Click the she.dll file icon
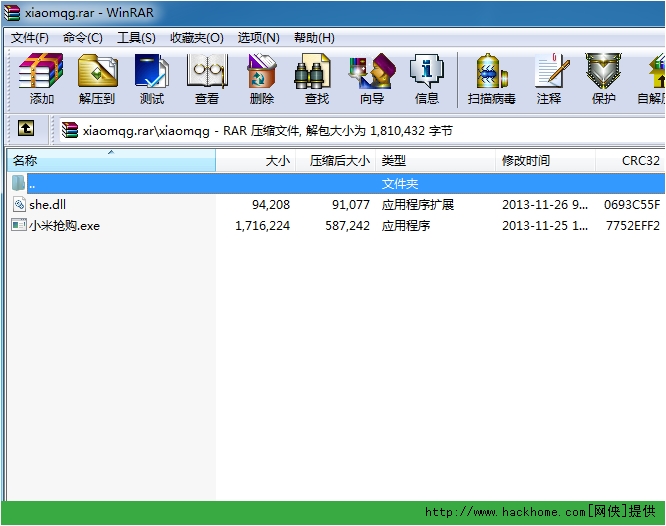 [19, 204]
